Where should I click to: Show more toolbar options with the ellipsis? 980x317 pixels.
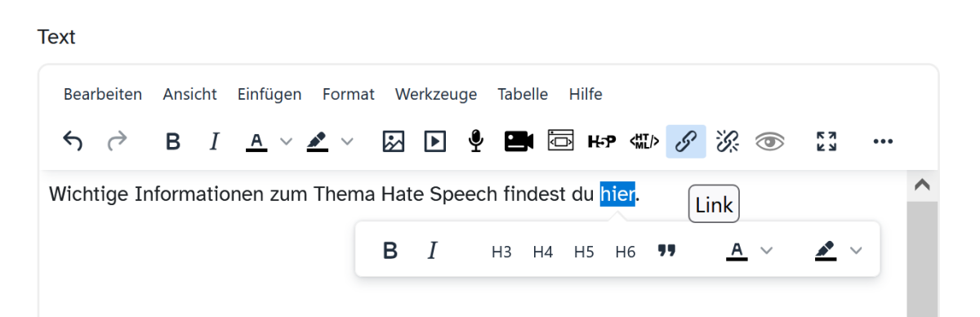coord(883,141)
